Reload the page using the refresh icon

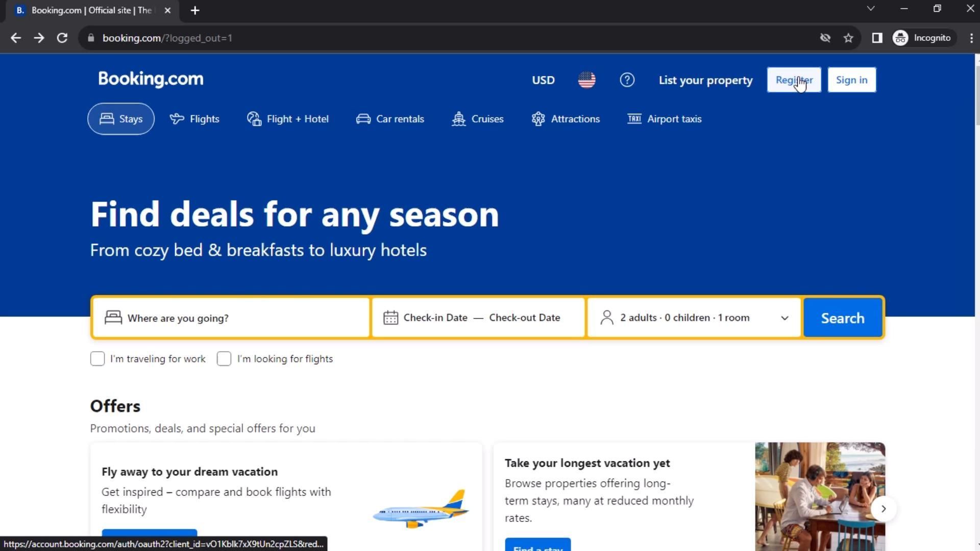[x=62, y=38]
